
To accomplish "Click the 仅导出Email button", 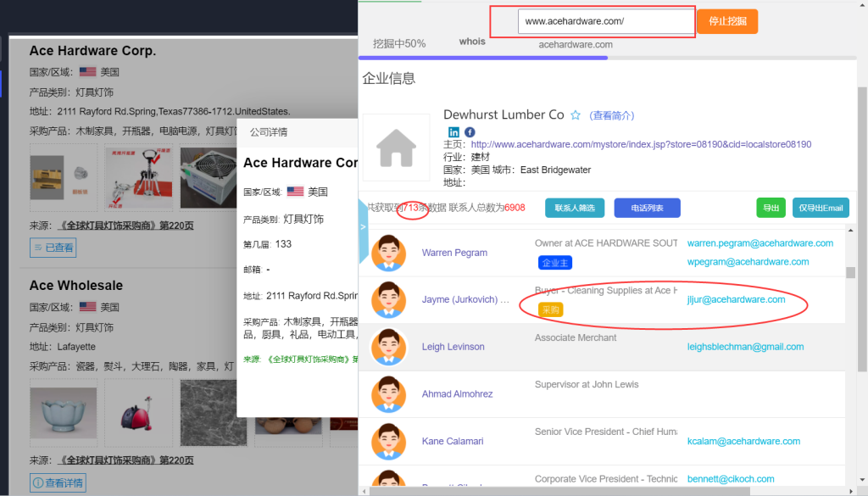I will click(821, 208).
